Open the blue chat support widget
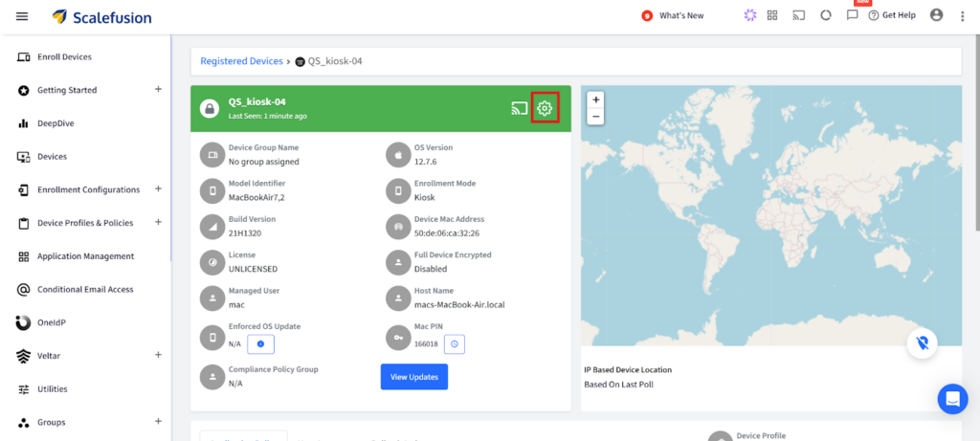This screenshot has width=980, height=441. coord(952,398)
